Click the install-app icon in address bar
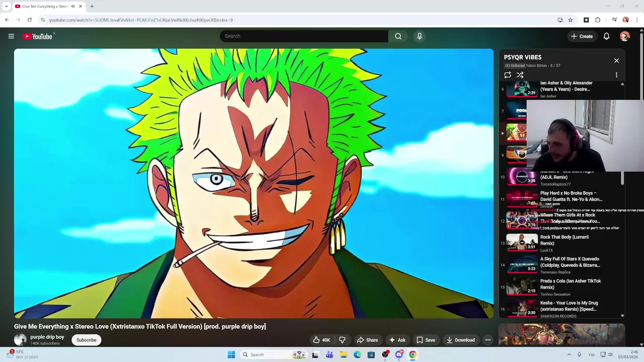This screenshot has height=362, width=644. click(x=560, y=20)
